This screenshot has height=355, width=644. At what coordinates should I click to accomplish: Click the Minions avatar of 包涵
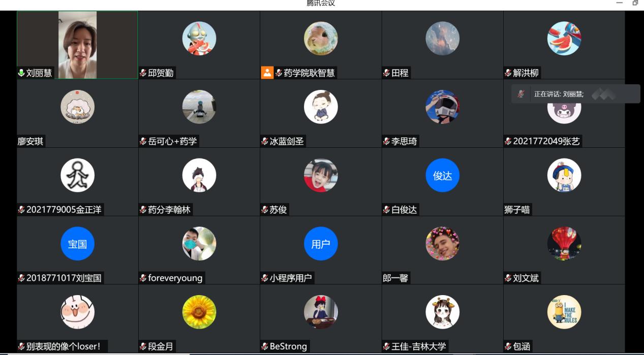(x=564, y=312)
